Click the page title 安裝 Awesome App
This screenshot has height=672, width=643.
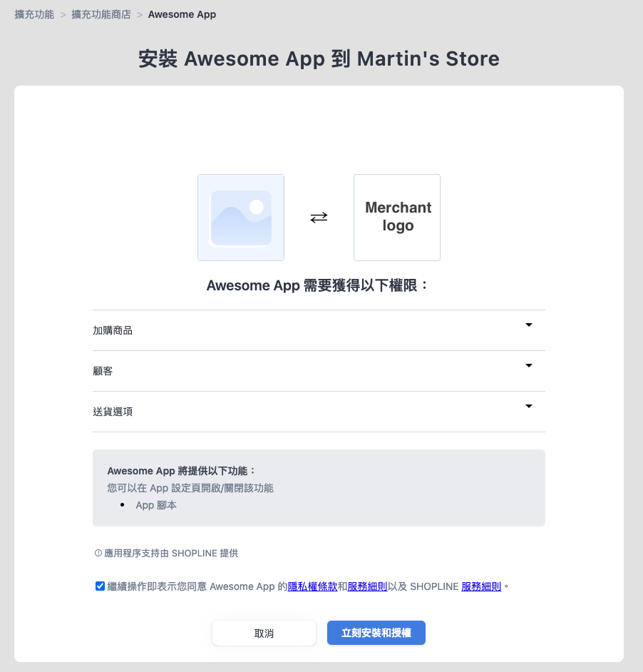click(319, 58)
